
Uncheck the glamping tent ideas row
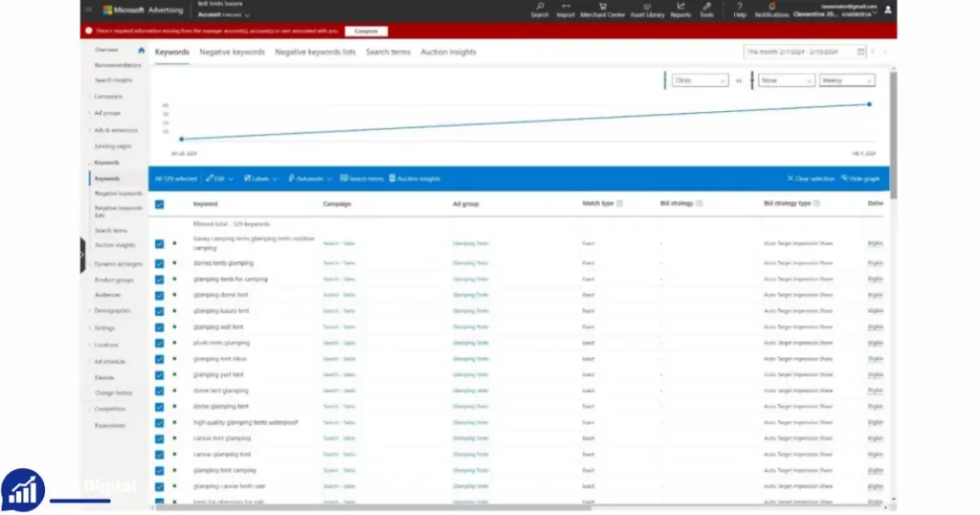(160, 359)
